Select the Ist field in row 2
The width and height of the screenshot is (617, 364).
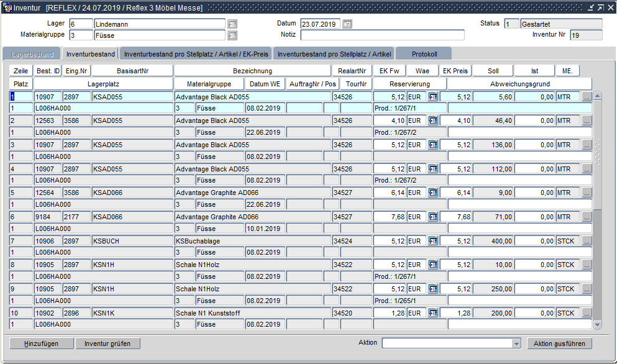pos(534,121)
